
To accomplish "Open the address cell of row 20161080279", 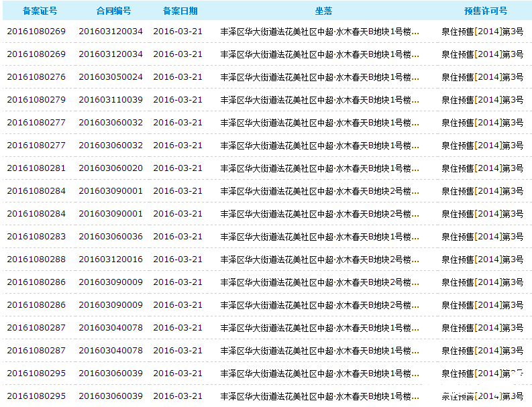I will (x=319, y=100).
